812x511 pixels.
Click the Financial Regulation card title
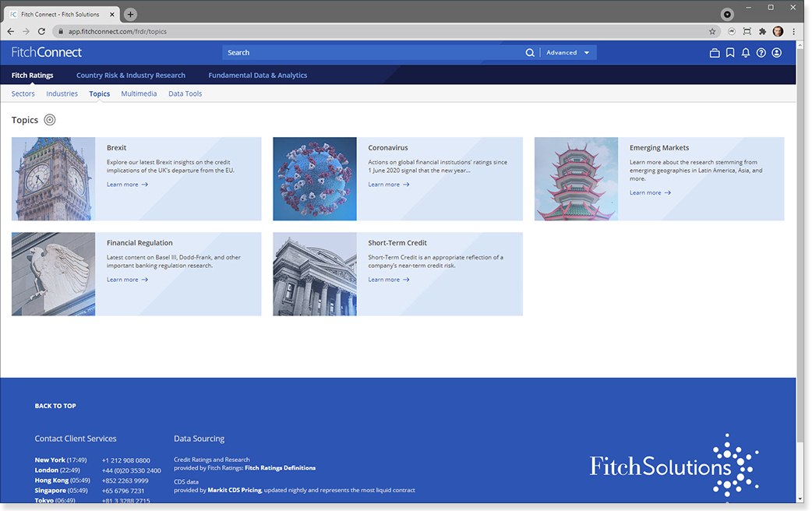(x=139, y=243)
